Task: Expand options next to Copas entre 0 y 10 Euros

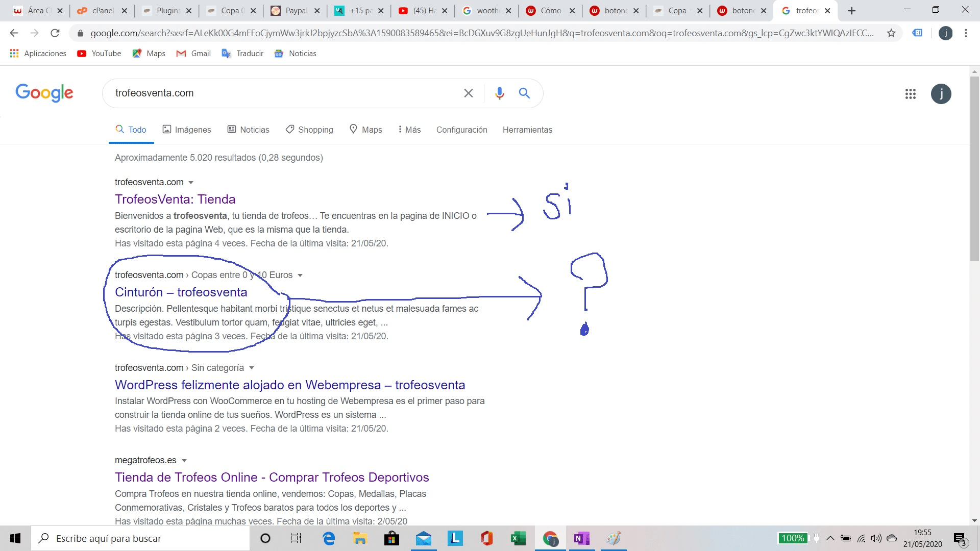Action: pyautogui.click(x=300, y=275)
